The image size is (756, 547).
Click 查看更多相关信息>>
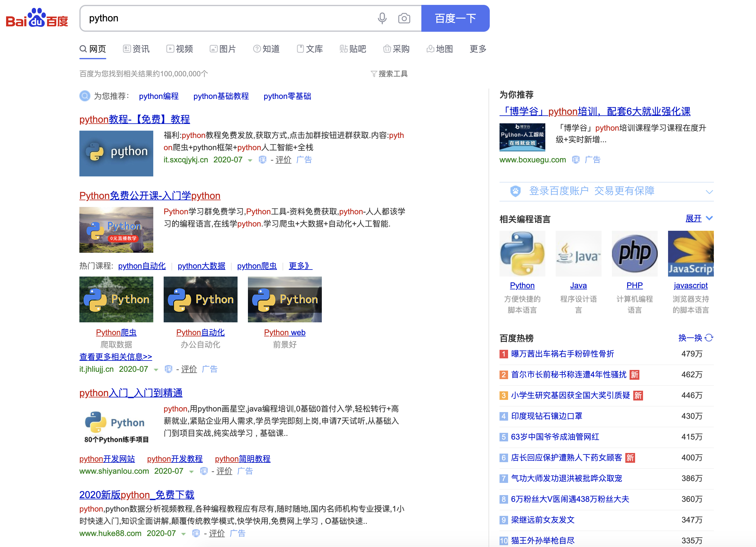tap(116, 357)
